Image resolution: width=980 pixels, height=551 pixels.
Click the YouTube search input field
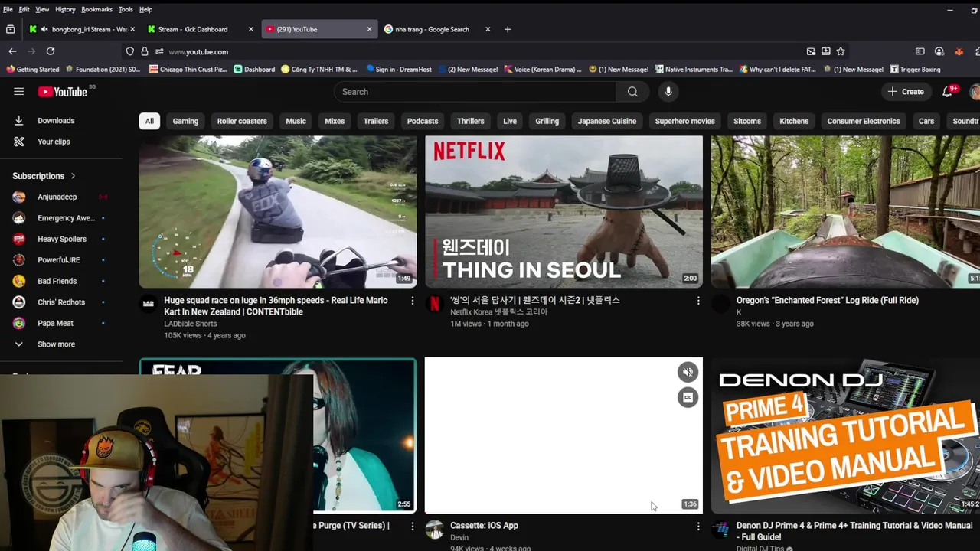(475, 92)
